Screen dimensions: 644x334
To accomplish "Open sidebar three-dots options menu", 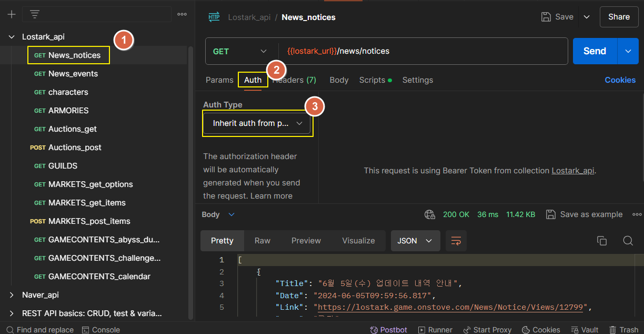I will pos(182,14).
